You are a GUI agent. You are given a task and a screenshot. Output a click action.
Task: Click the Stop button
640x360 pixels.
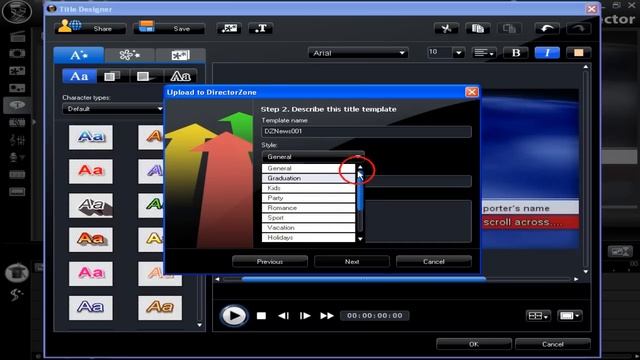(x=261, y=316)
